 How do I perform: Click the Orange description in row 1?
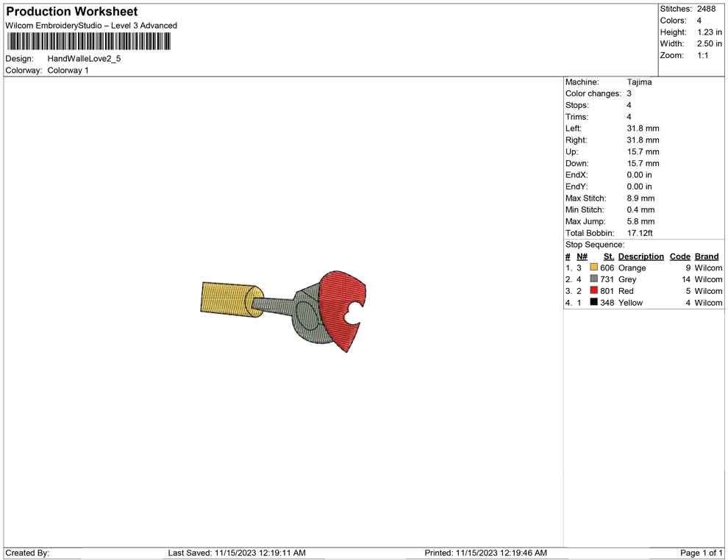point(632,268)
